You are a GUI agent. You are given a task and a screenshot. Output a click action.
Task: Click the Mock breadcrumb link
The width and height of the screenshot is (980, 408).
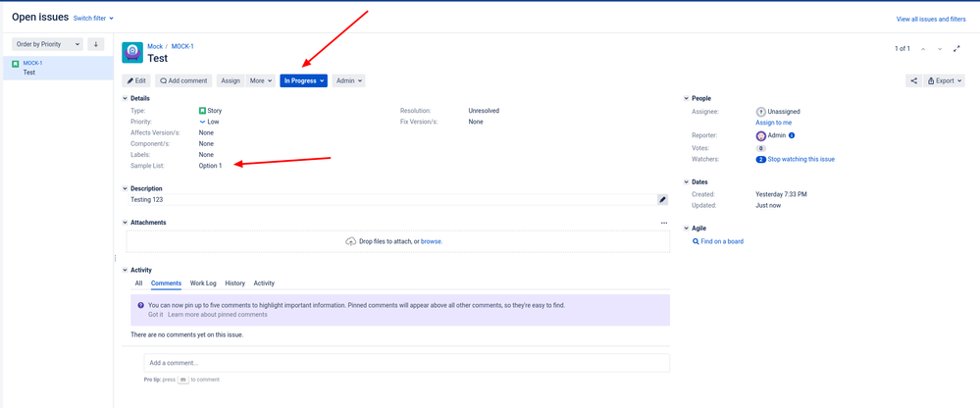point(155,46)
